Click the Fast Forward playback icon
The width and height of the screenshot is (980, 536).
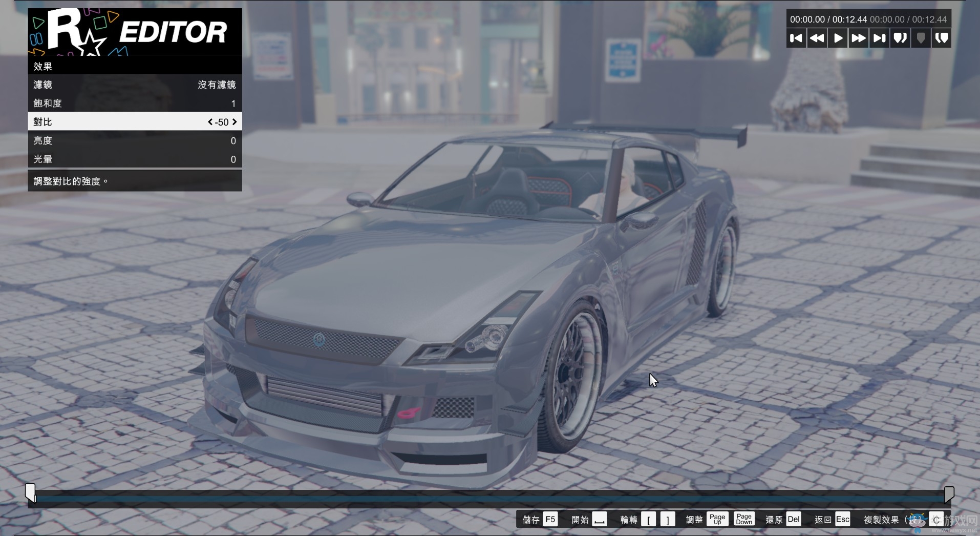coord(859,38)
